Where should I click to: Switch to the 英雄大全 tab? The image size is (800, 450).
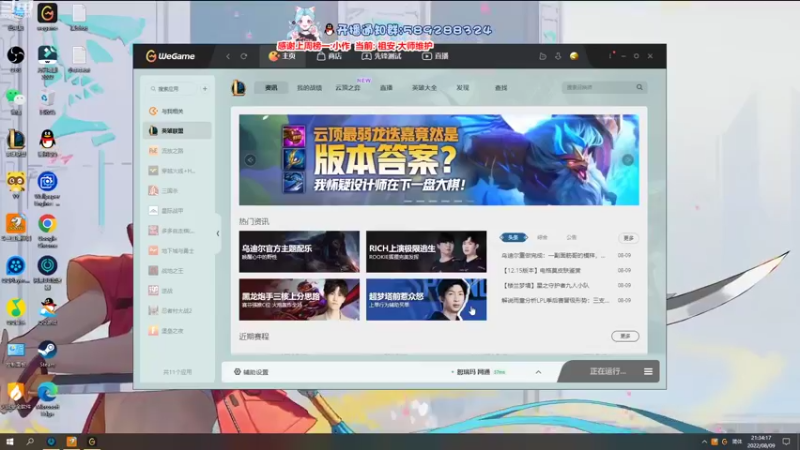[x=424, y=88]
